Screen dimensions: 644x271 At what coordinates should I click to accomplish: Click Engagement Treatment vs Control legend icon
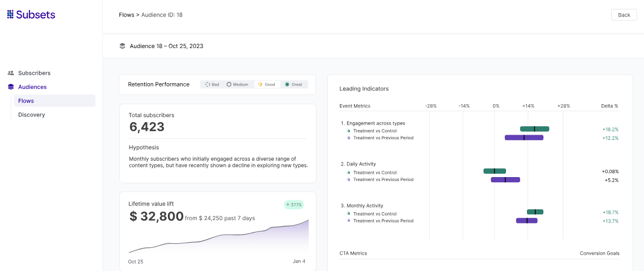(x=348, y=131)
